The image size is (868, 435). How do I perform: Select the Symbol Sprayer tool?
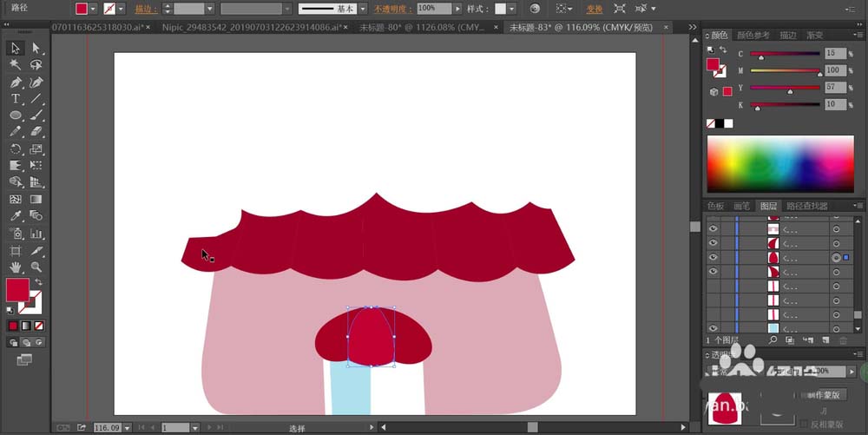[x=16, y=234]
